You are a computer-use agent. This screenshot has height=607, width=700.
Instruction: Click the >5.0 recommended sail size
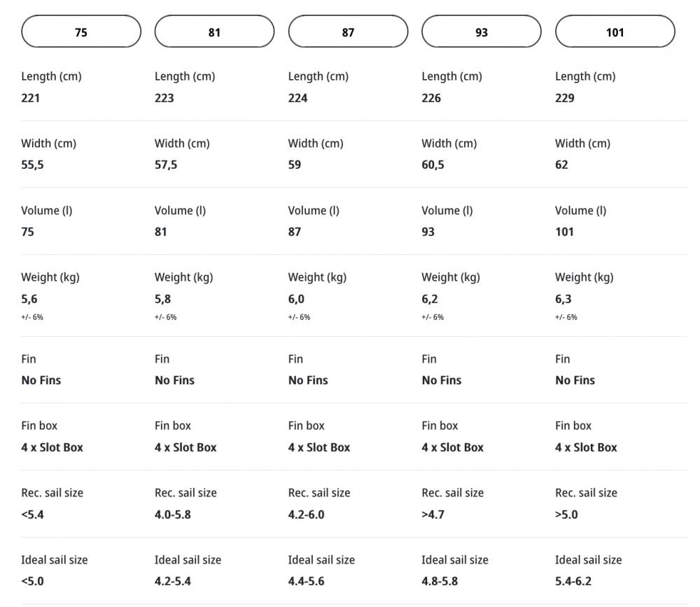567,515
